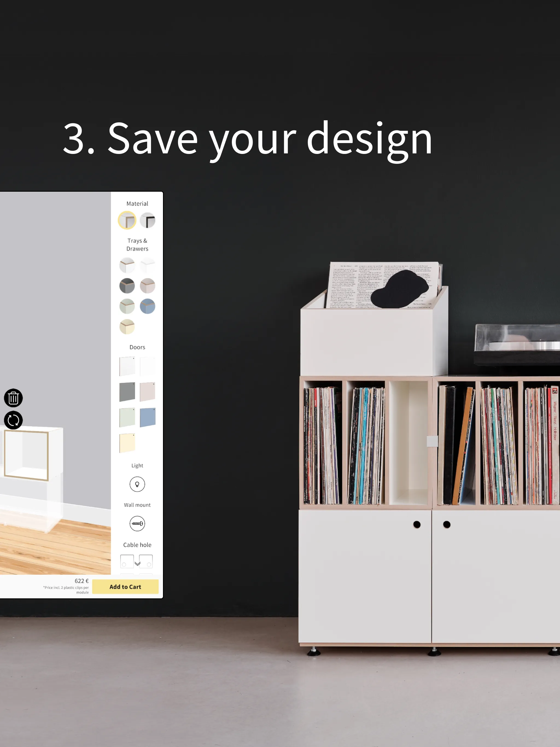
Task: Click the Wall mount icon
Action: click(137, 525)
